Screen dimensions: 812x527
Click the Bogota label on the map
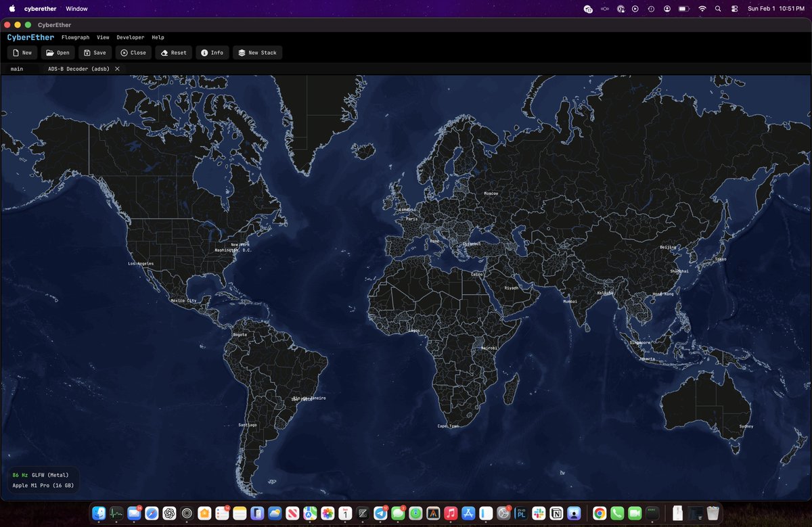coord(240,334)
